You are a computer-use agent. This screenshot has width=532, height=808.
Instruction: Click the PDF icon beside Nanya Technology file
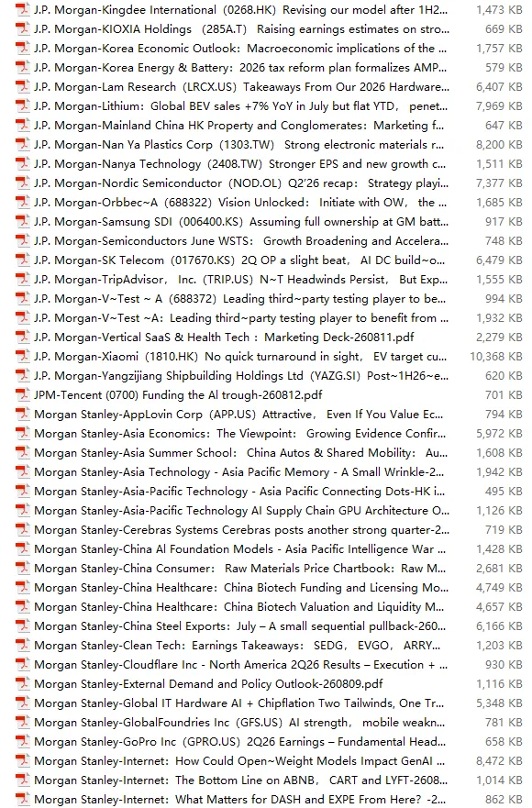23,164
